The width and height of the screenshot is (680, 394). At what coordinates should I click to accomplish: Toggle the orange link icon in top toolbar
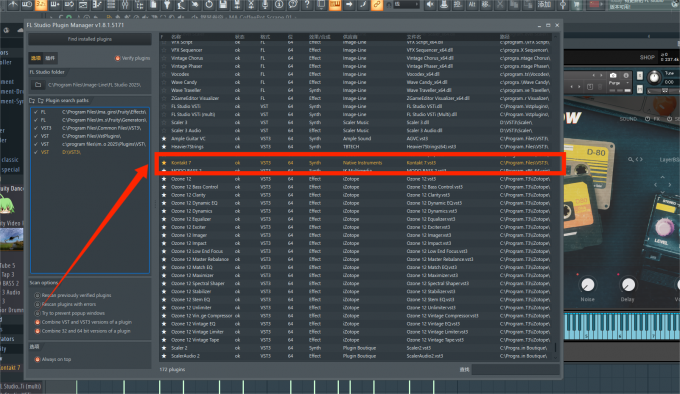tap(377, 5)
